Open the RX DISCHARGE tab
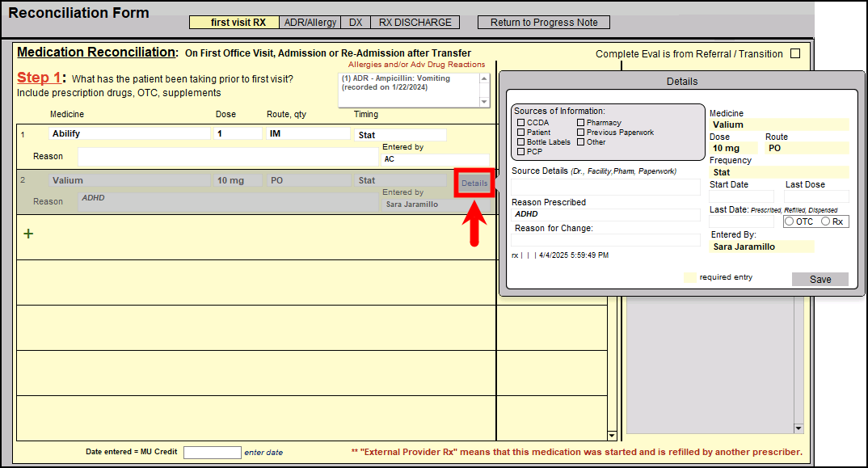Viewport: 868px width, 468px height. 415,23
